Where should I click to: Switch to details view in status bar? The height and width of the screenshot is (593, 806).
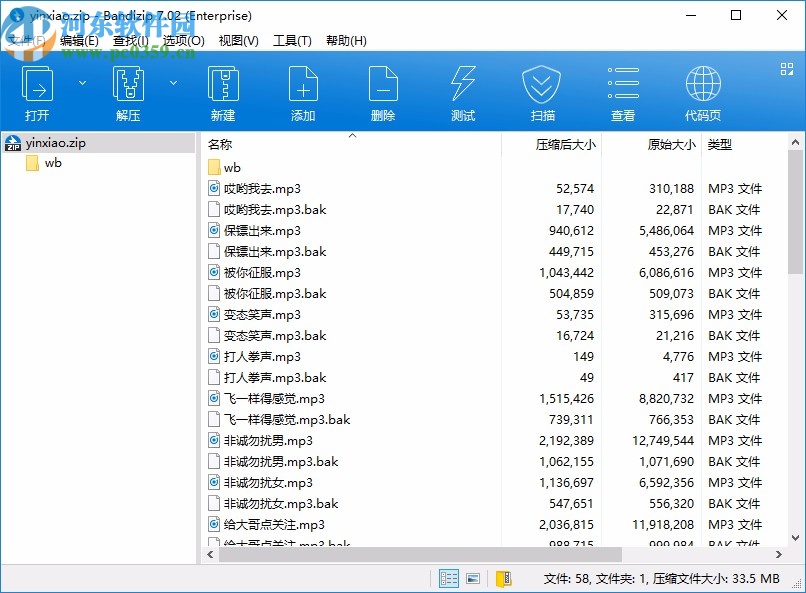(x=449, y=578)
